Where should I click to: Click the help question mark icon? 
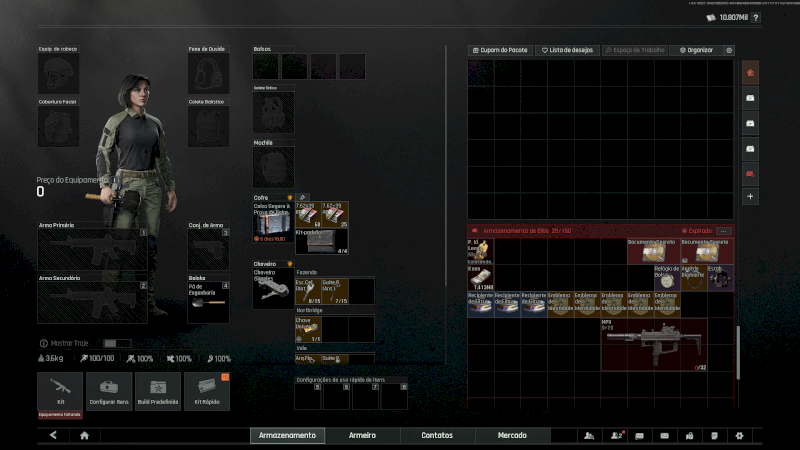pos(754,17)
